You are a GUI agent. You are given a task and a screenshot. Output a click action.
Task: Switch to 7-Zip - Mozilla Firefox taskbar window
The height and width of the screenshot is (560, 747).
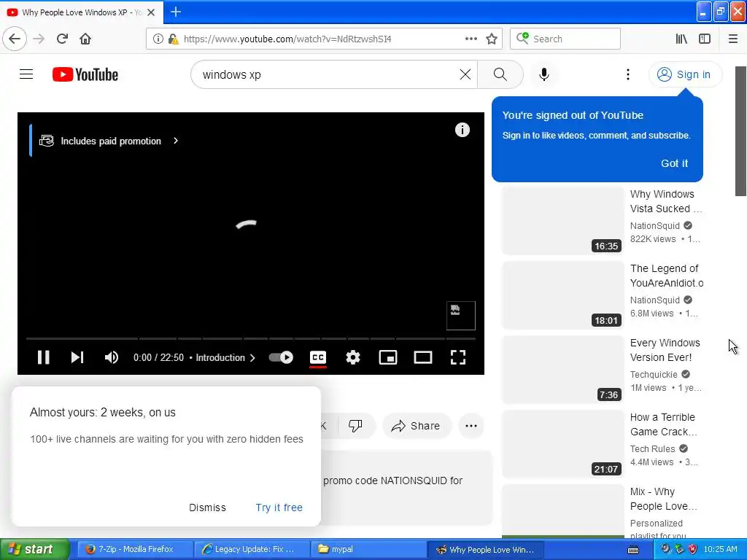(x=135, y=550)
